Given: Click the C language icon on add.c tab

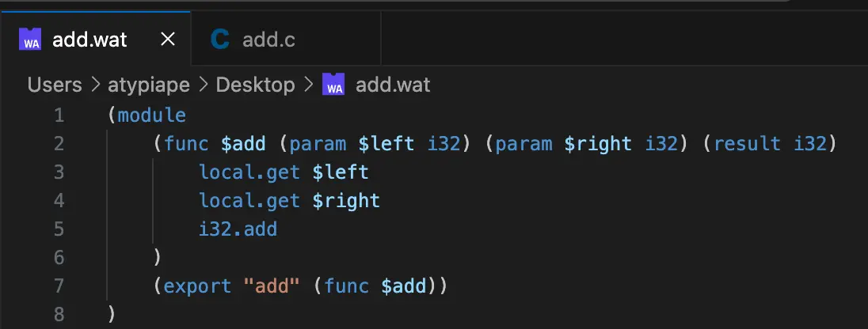Looking at the screenshot, I should [219, 40].
